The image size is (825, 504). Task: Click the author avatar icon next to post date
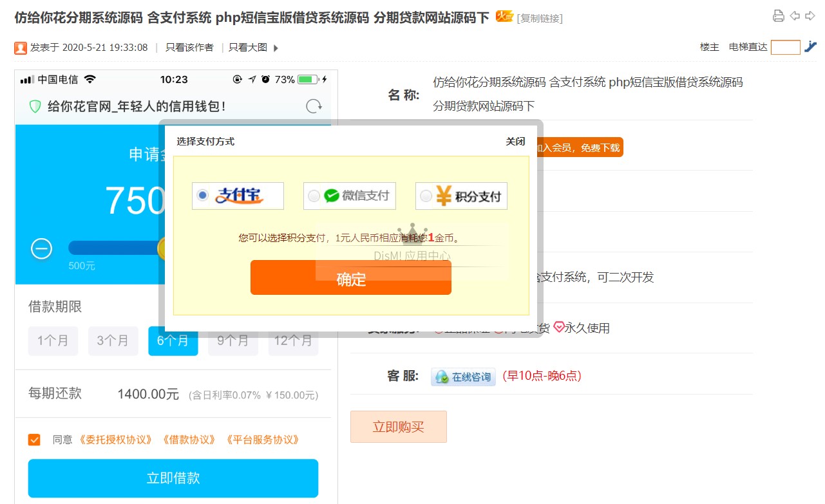(x=21, y=48)
